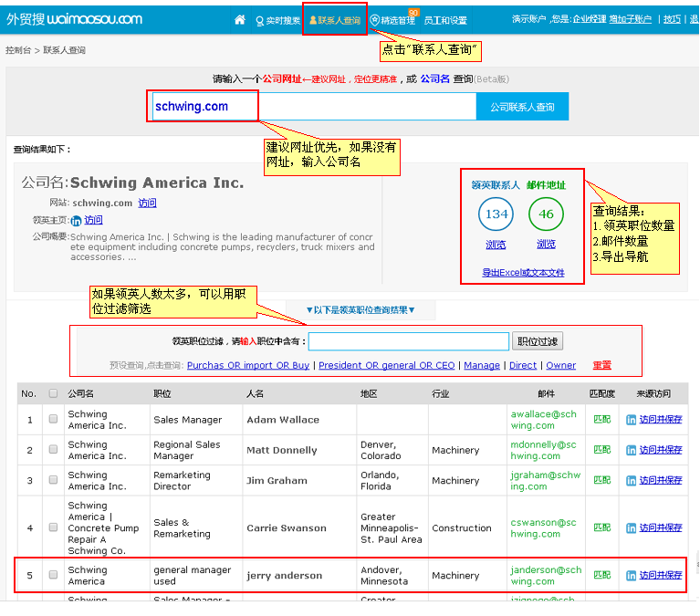Open 联系人查询 contact lookup tab

(x=335, y=20)
